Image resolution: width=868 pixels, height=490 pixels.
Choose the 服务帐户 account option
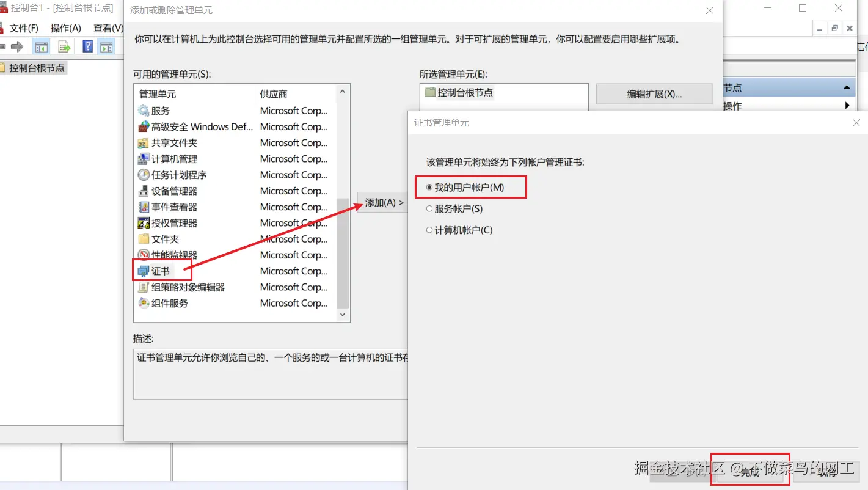pos(429,208)
